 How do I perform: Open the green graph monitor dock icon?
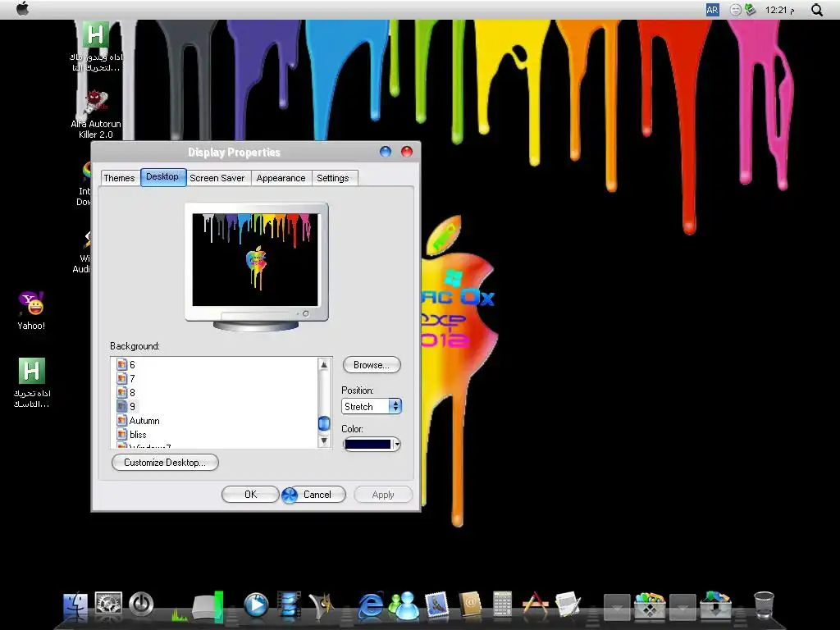[180, 614]
